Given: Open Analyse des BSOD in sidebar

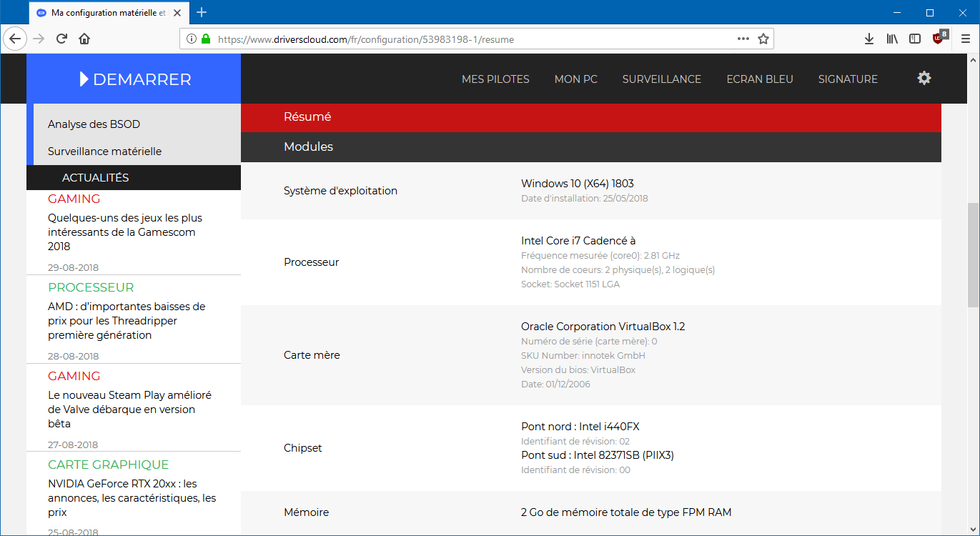Looking at the screenshot, I should click(x=94, y=124).
